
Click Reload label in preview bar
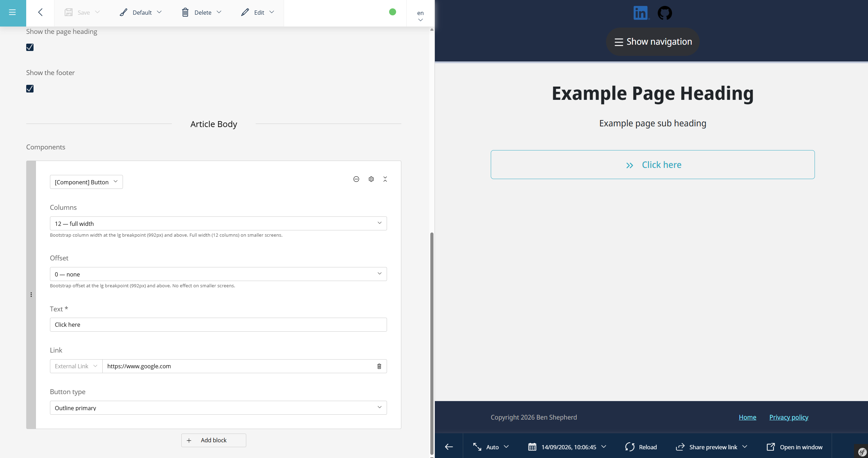[x=648, y=447]
